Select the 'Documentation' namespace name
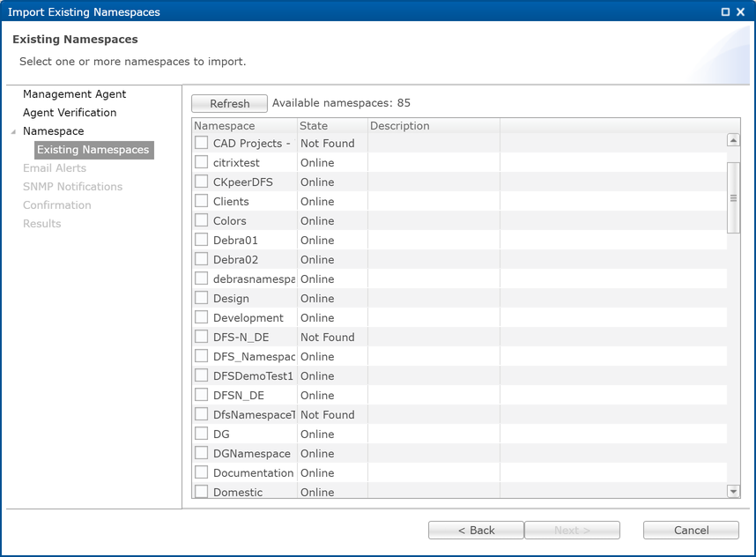This screenshot has width=756, height=557. click(254, 473)
